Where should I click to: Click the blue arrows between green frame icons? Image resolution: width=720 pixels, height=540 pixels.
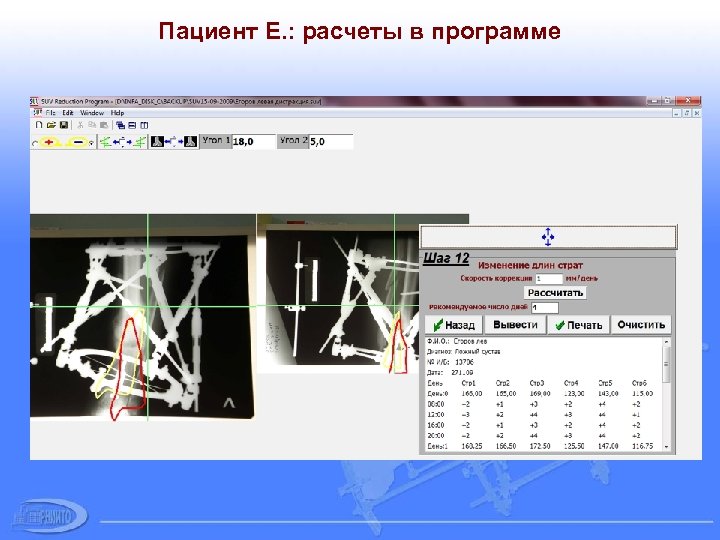tap(122, 142)
